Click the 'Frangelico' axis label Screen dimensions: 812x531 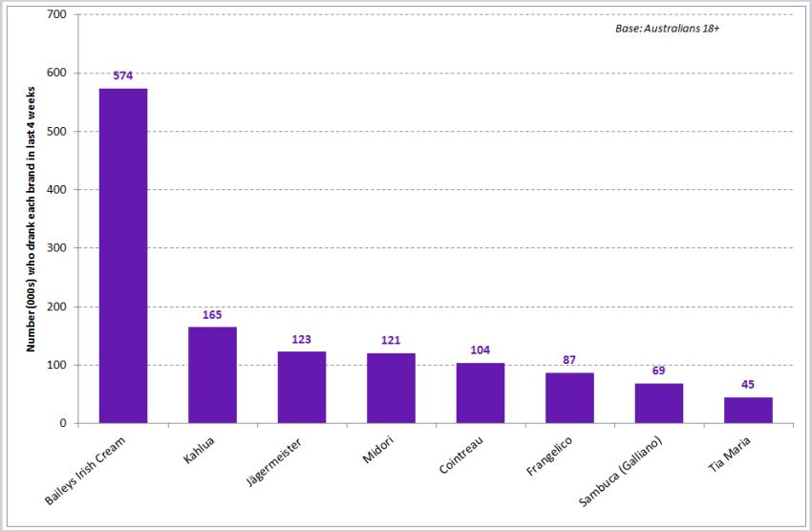[549, 456]
